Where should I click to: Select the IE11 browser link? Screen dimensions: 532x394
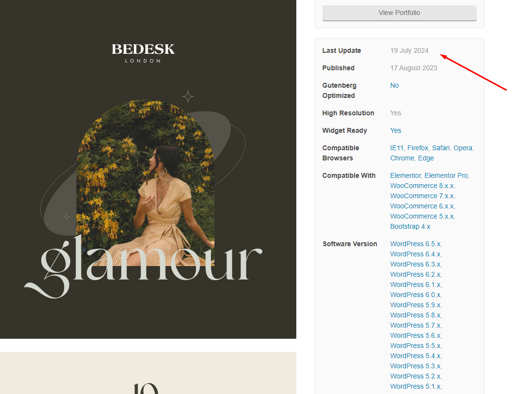397,148
